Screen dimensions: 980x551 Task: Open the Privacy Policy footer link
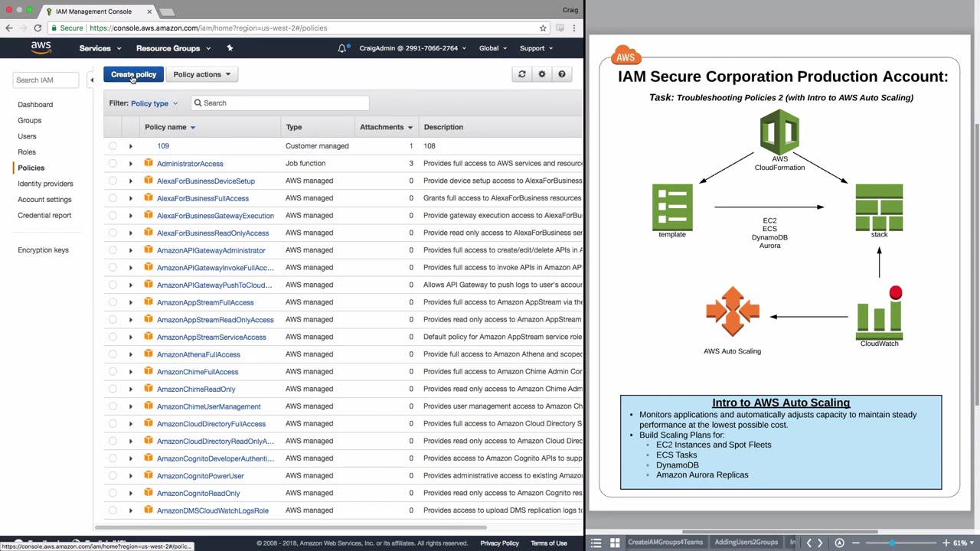click(499, 543)
